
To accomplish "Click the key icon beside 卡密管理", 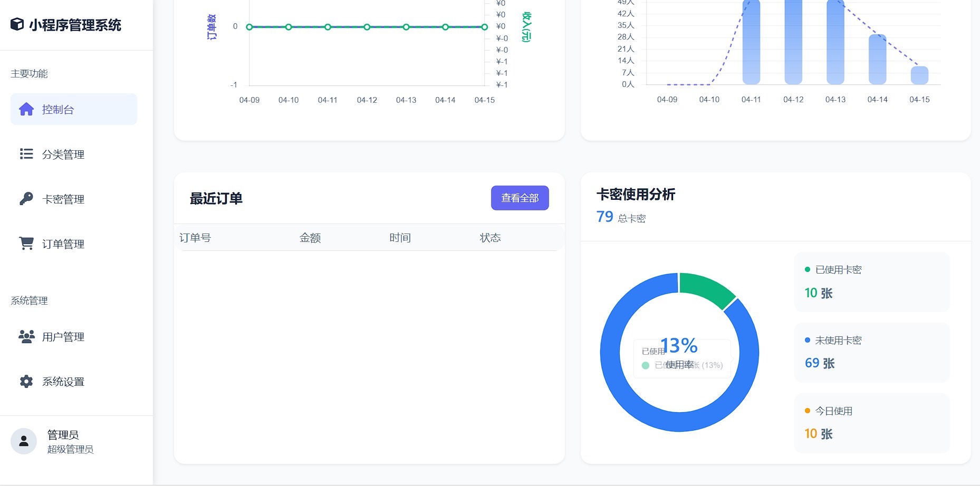I will coord(26,199).
